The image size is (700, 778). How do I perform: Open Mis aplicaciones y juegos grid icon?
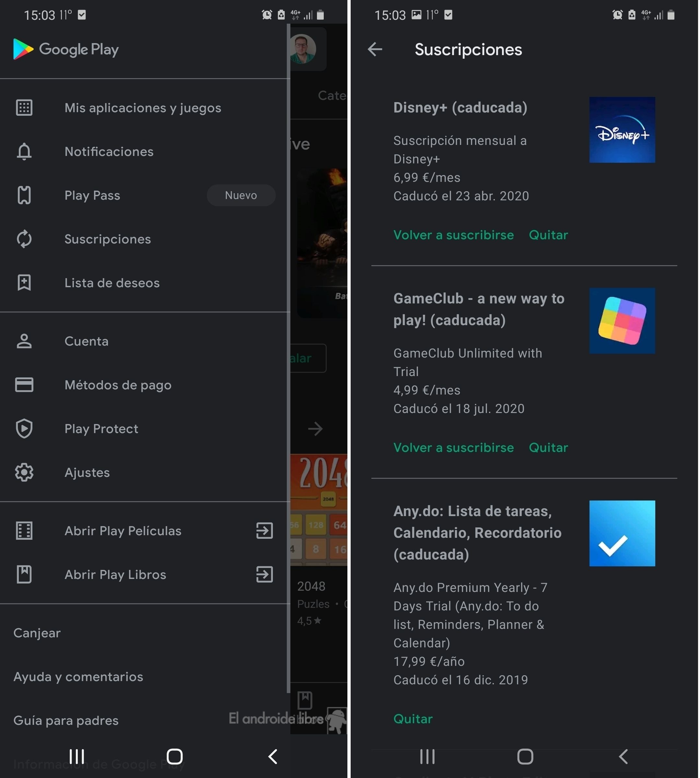point(24,108)
